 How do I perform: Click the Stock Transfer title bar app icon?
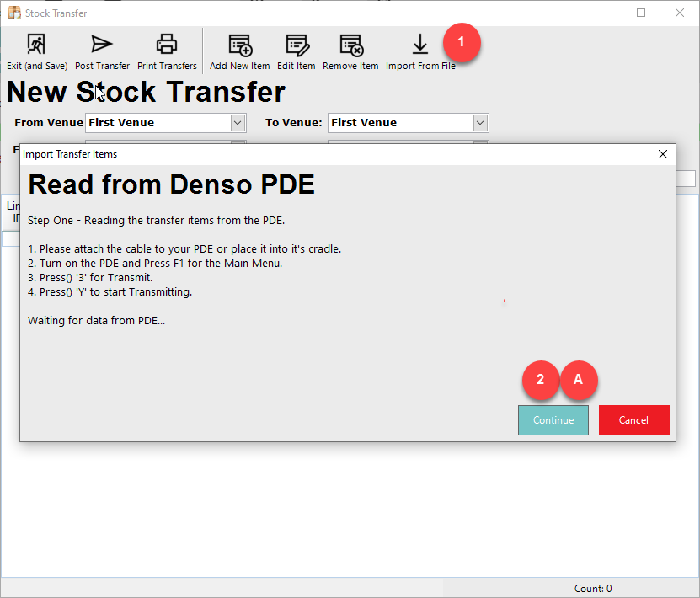click(14, 13)
